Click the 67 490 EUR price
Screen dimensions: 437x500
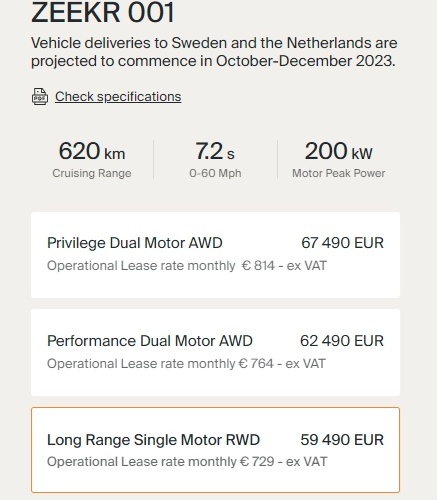(342, 243)
